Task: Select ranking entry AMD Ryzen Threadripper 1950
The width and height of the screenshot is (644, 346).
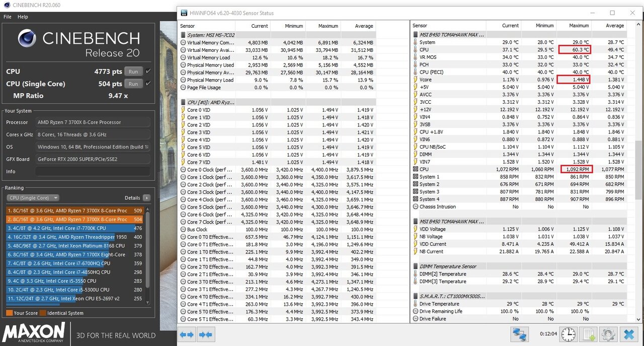Action: tap(75, 237)
